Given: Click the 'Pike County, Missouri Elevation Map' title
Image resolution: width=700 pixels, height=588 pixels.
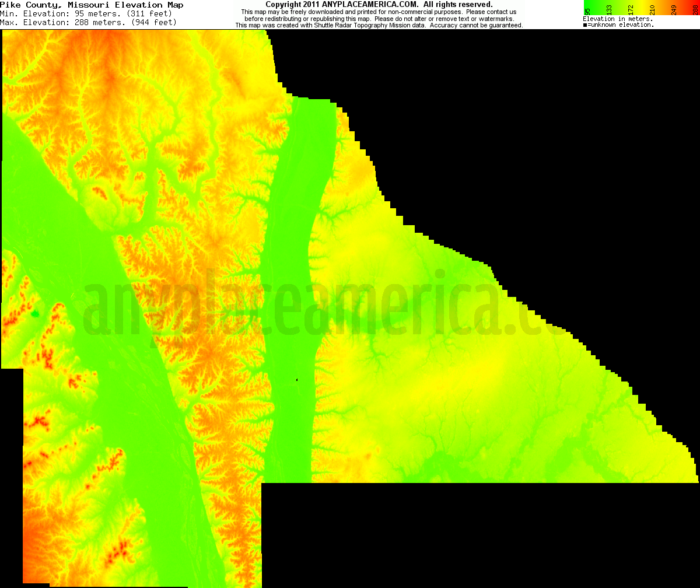Looking at the screenshot, I should [92, 5].
